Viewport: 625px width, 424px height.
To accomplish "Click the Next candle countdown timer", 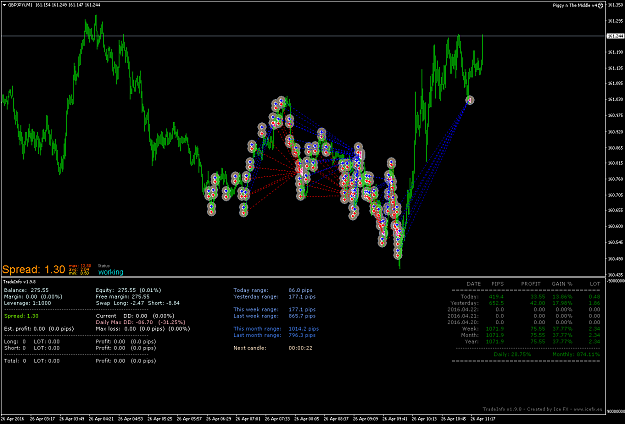I will (301, 348).
